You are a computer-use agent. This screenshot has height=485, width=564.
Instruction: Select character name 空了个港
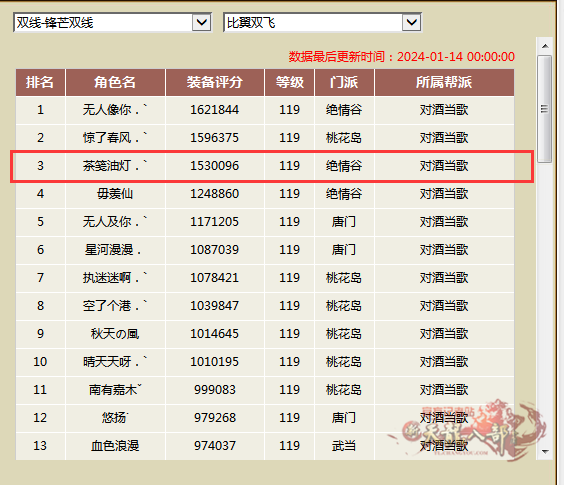[115, 306]
